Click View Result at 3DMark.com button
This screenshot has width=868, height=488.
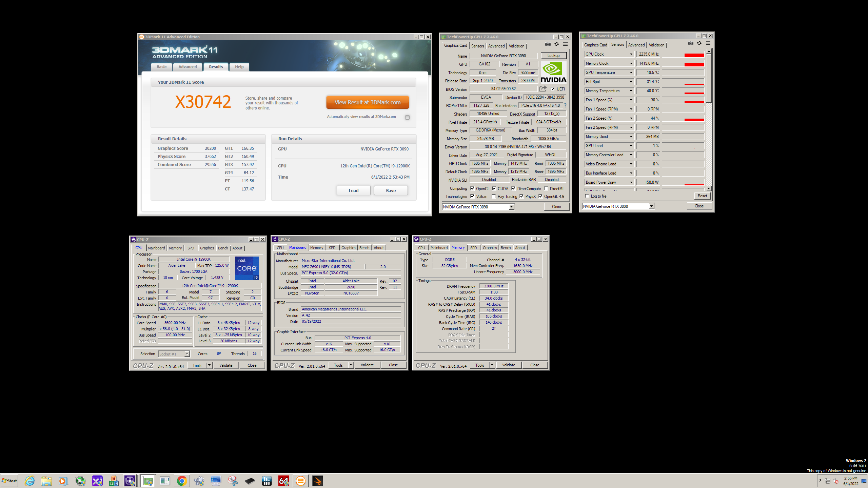point(368,102)
